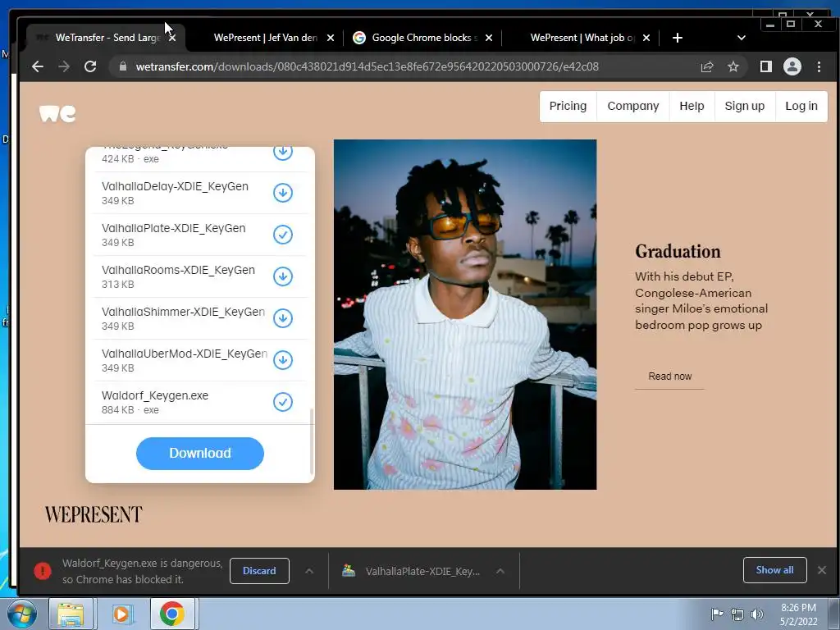The width and height of the screenshot is (840, 630).
Task: Reload the WeTransfer page
Action: [90, 66]
